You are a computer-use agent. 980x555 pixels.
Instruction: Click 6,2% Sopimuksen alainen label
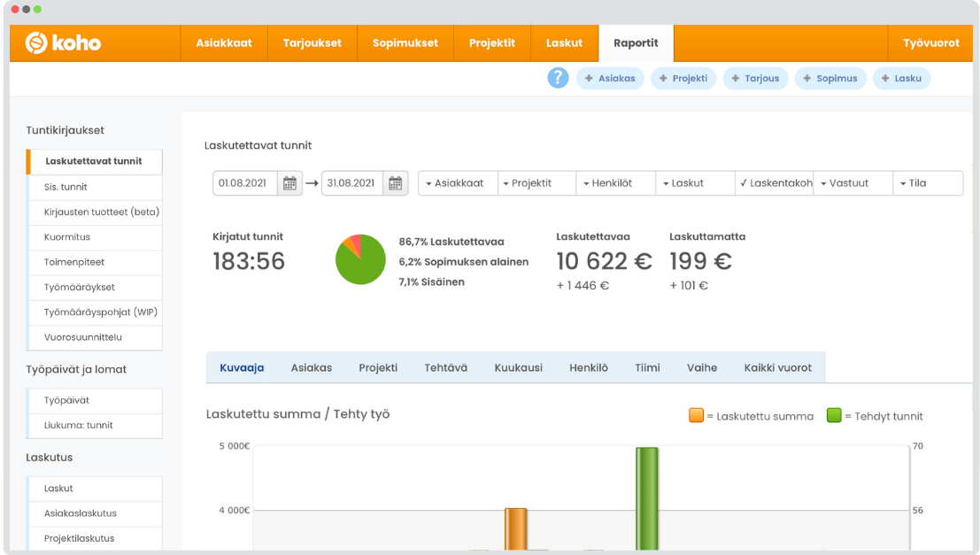[x=464, y=262]
